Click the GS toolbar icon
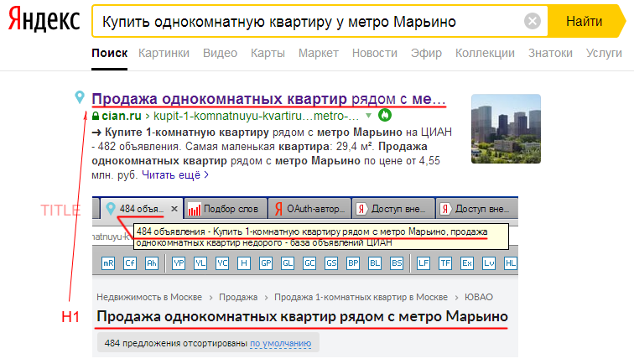The image size is (634, 364). click(331, 263)
